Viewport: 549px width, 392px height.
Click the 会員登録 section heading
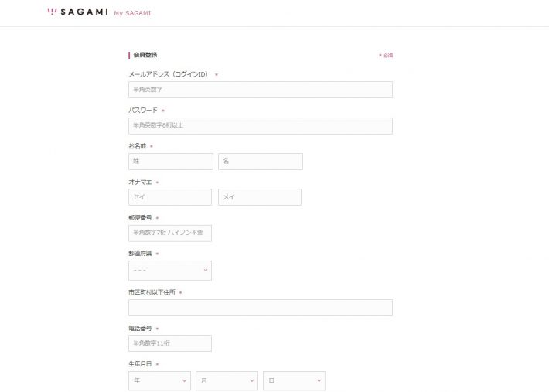click(x=145, y=55)
